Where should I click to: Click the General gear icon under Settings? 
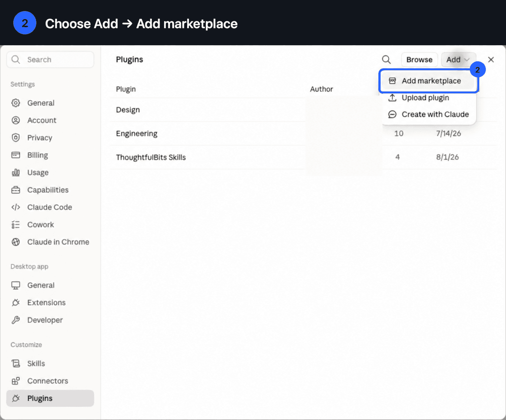(15, 103)
